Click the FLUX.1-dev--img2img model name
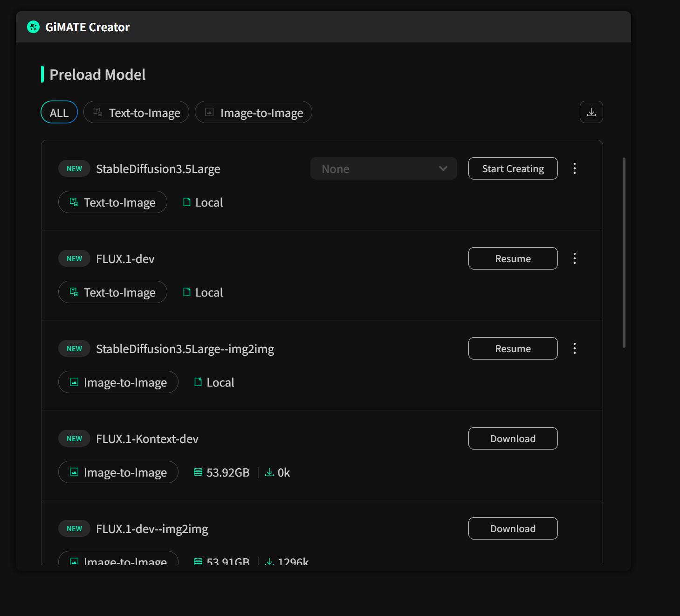The image size is (680, 616). [152, 529]
